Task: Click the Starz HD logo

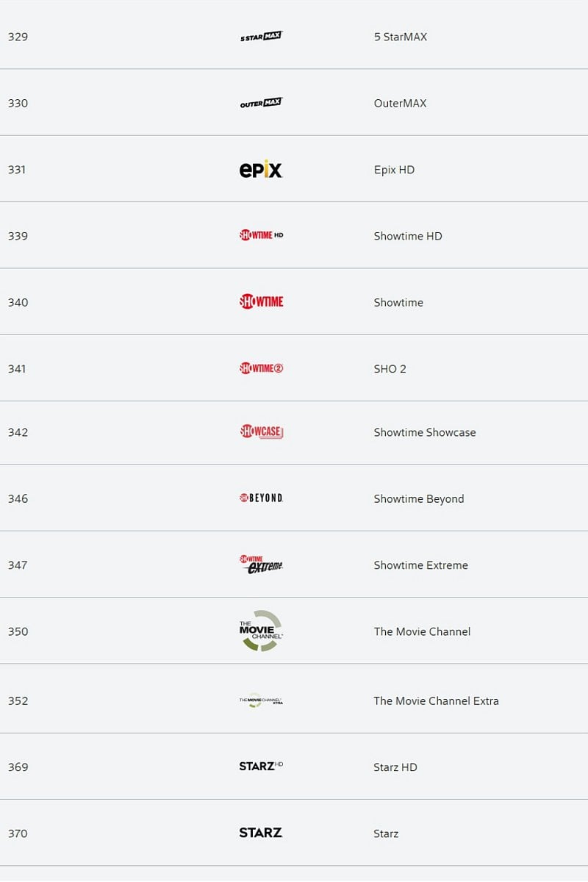Action: point(261,766)
